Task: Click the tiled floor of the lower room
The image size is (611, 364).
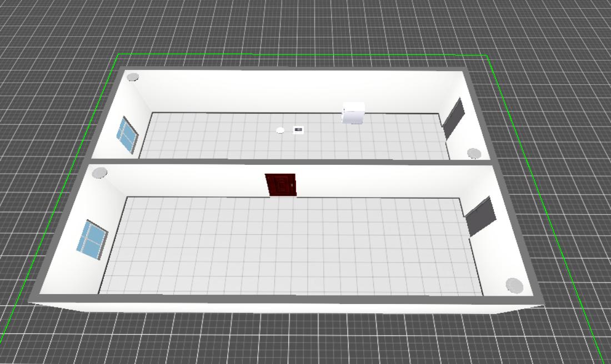Action: click(289, 250)
